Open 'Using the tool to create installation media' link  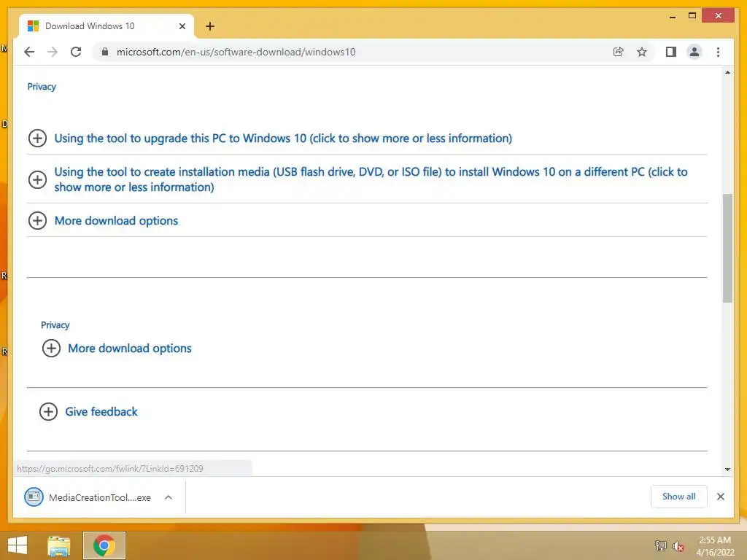[371, 179]
